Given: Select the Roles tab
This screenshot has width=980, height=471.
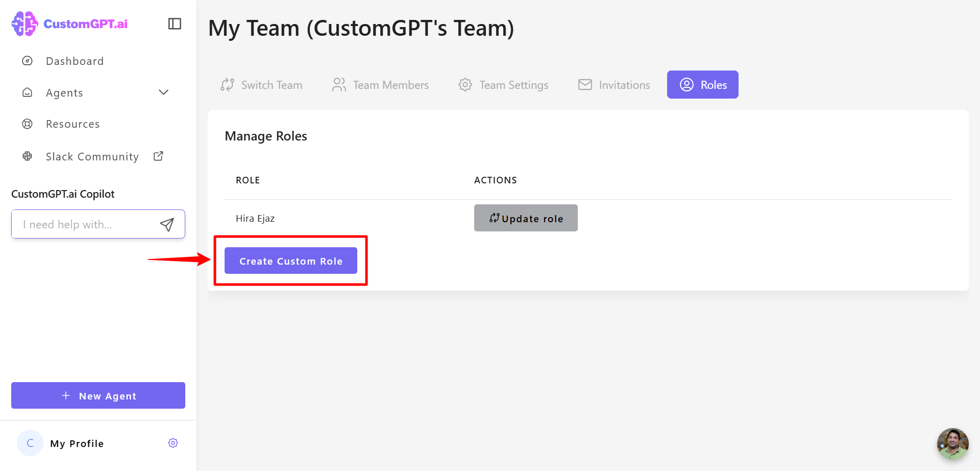Looking at the screenshot, I should (703, 85).
